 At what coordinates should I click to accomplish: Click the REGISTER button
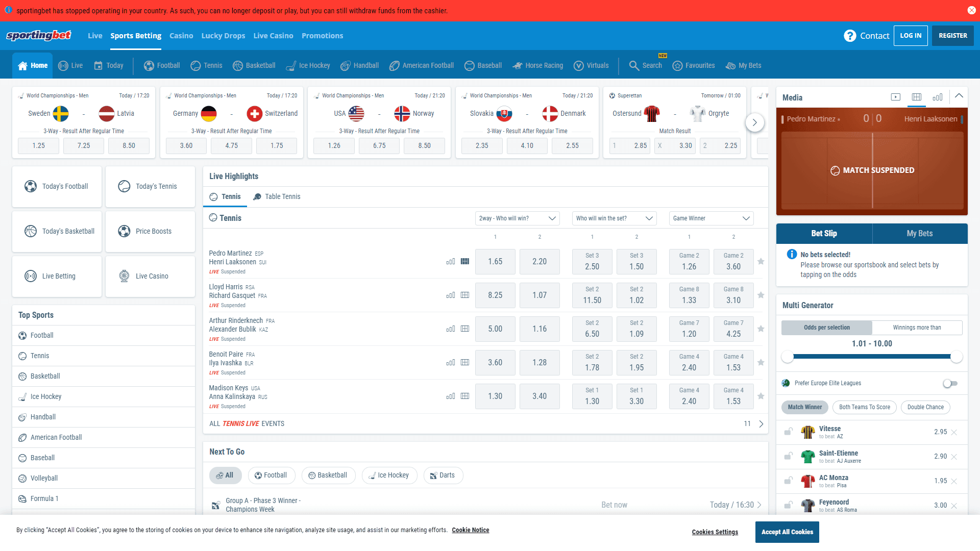[952, 36]
